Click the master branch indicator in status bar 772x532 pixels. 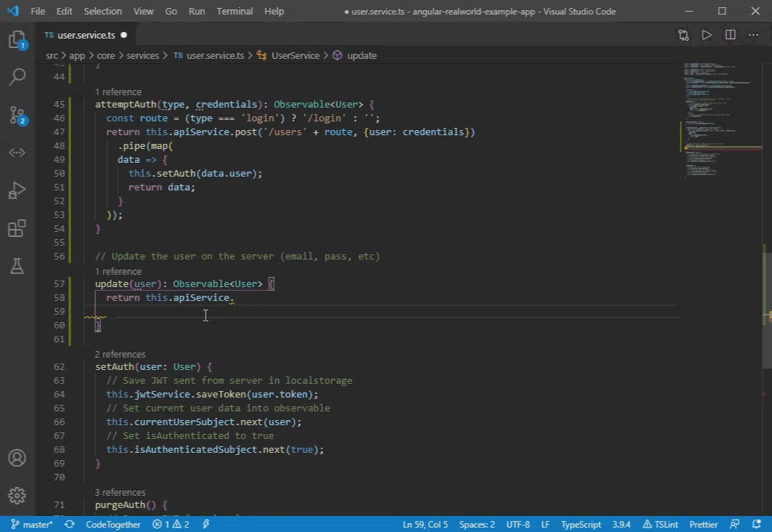31,525
